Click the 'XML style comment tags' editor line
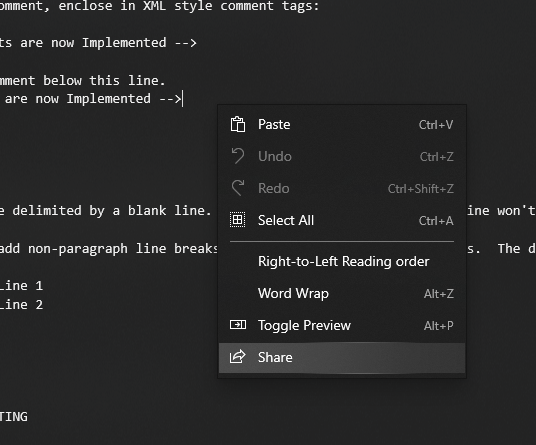 point(159,6)
